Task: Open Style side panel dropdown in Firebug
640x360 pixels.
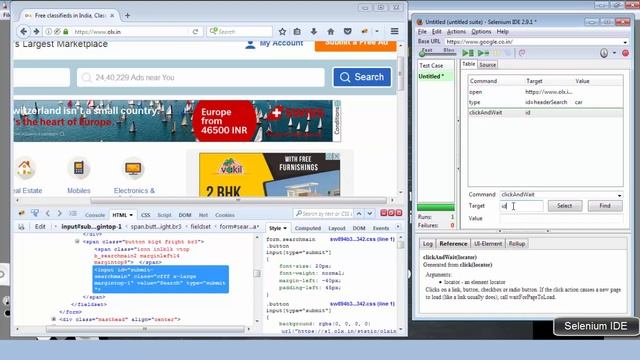Action: coord(285,229)
